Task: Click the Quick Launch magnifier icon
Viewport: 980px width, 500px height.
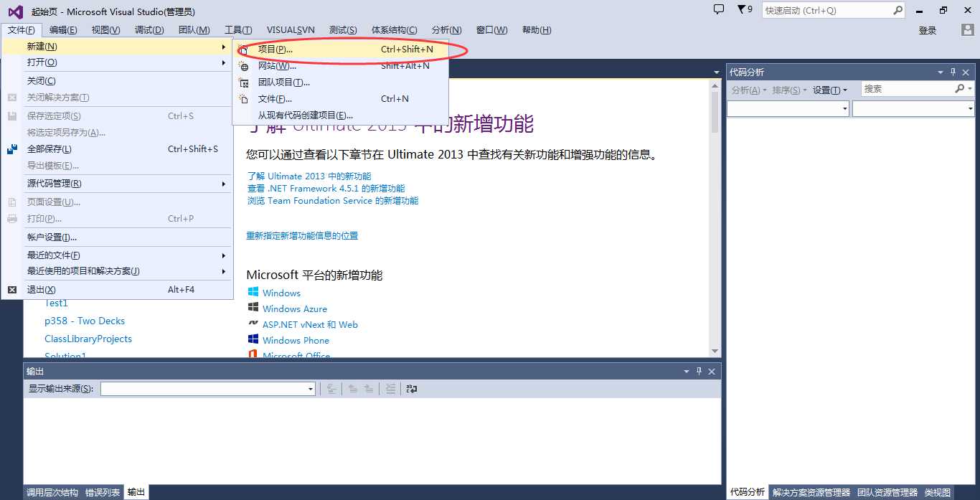Action: pyautogui.click(x=897, y=10)
